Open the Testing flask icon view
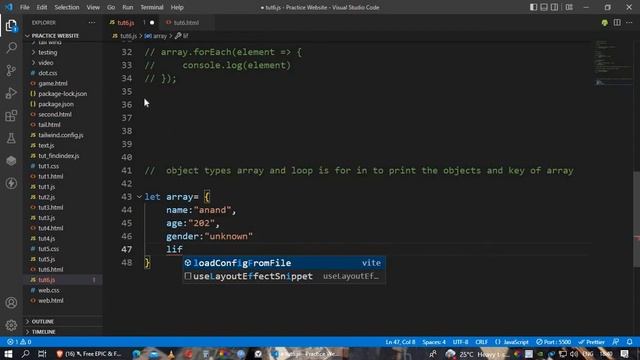This screenshot has height=360, width=640. coord(11,138)
